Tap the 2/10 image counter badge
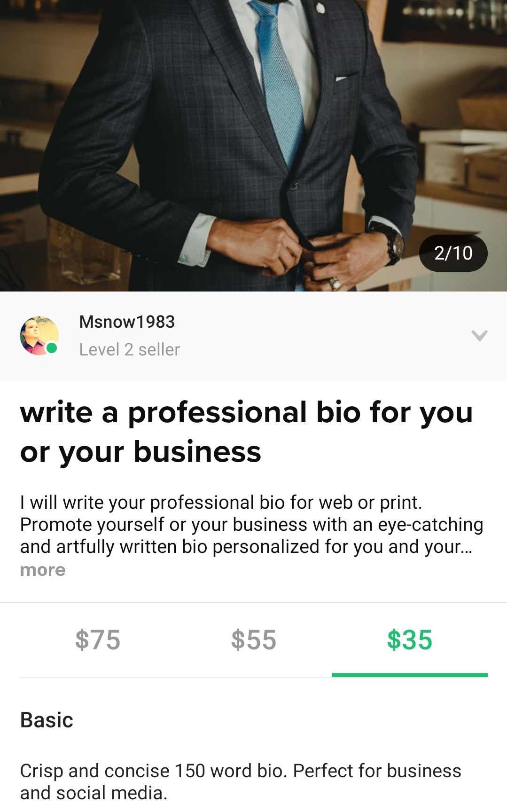507x812 pixels. (x=453, y=253)
